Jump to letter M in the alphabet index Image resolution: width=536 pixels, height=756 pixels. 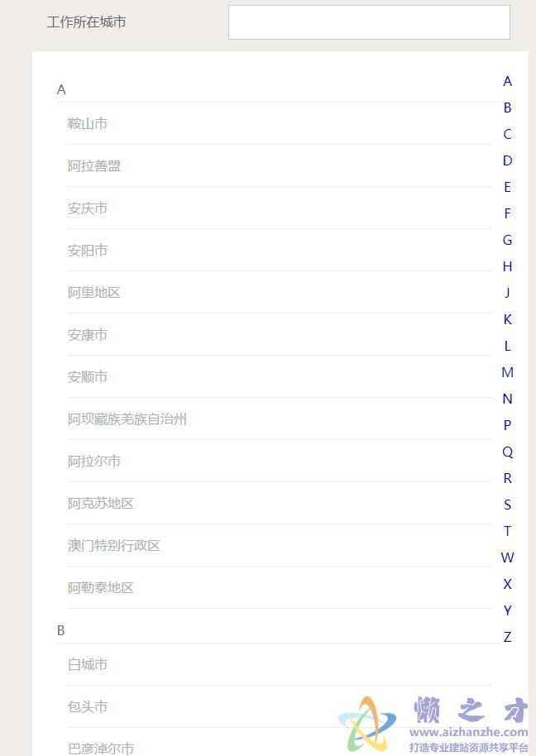(x=507, y=373)
